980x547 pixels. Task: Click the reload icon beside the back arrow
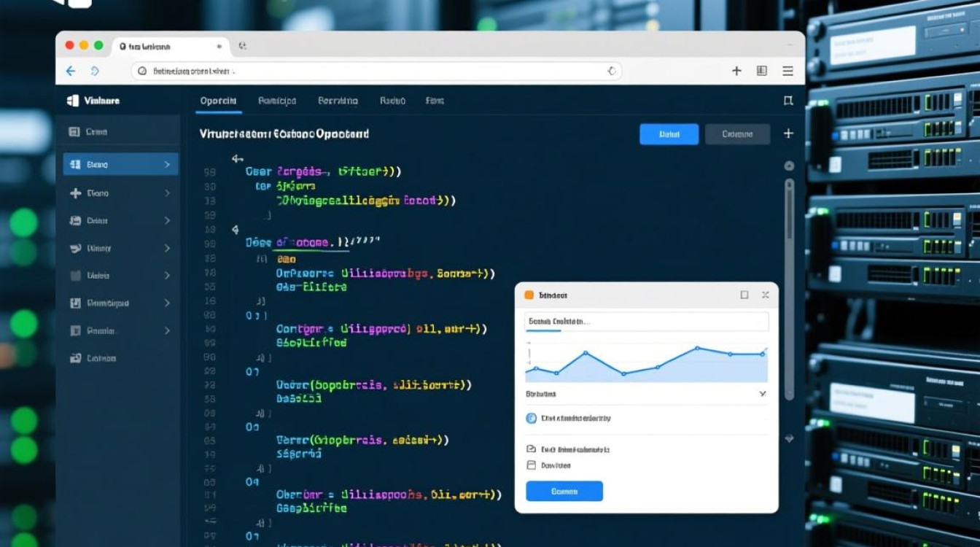click(95, 71)
